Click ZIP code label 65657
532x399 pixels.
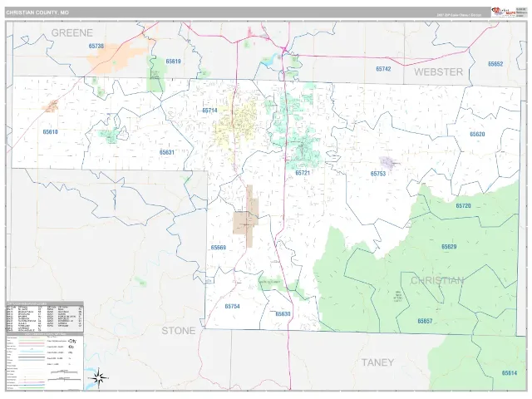[x=425, y=321]
